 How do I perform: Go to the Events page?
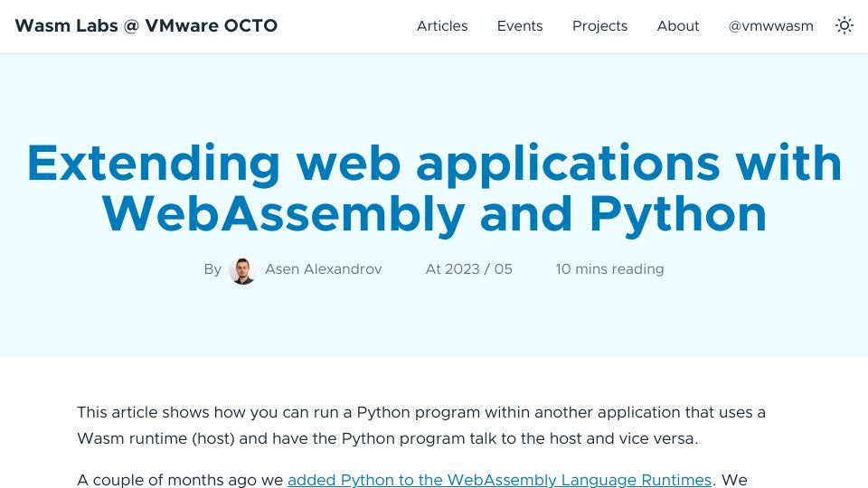pos(520,26)
